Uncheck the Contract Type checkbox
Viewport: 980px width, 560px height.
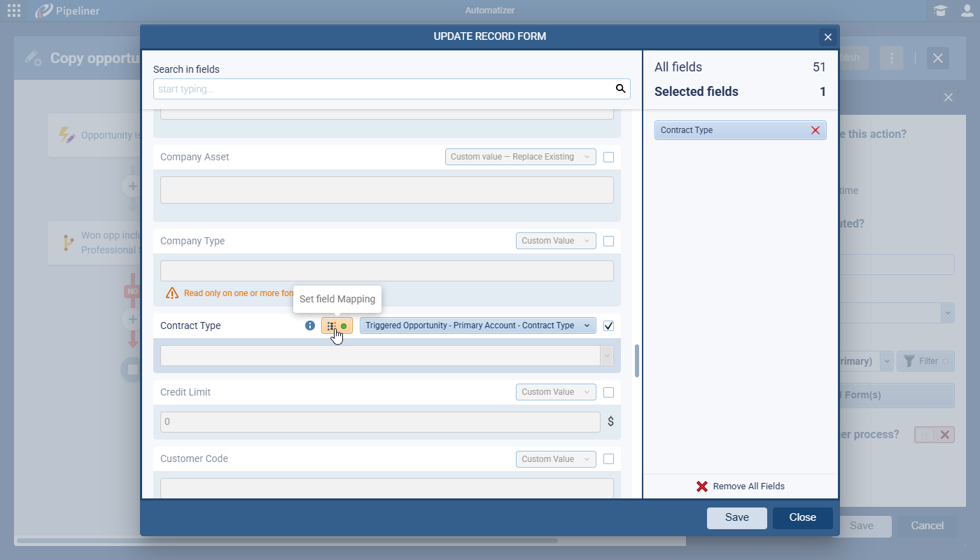(608, 325)
